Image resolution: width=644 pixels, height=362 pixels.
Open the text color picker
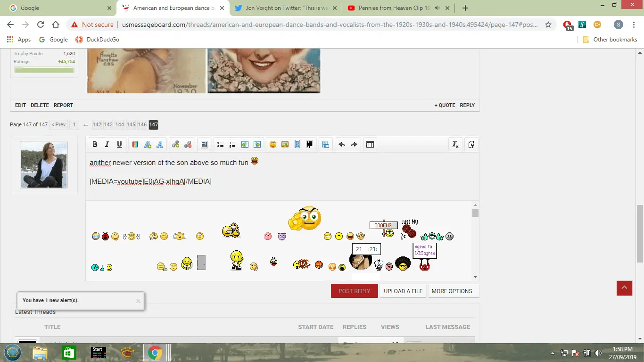tap(135, 145)
